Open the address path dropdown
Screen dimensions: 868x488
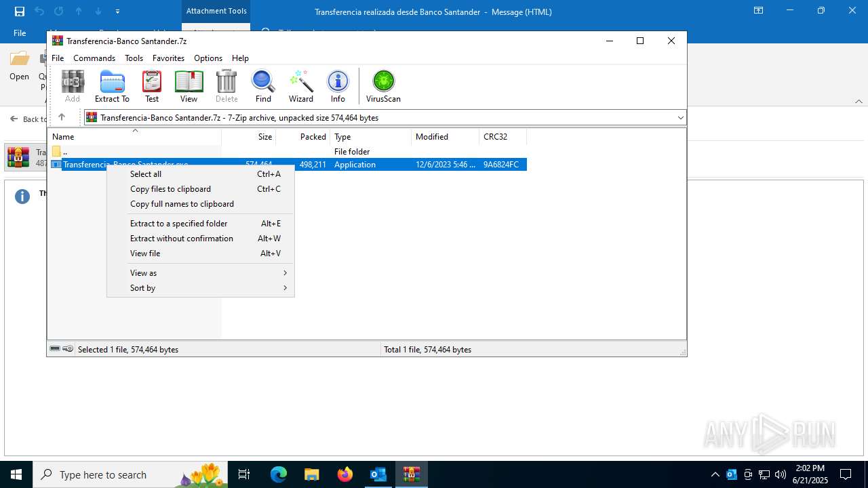680,118
